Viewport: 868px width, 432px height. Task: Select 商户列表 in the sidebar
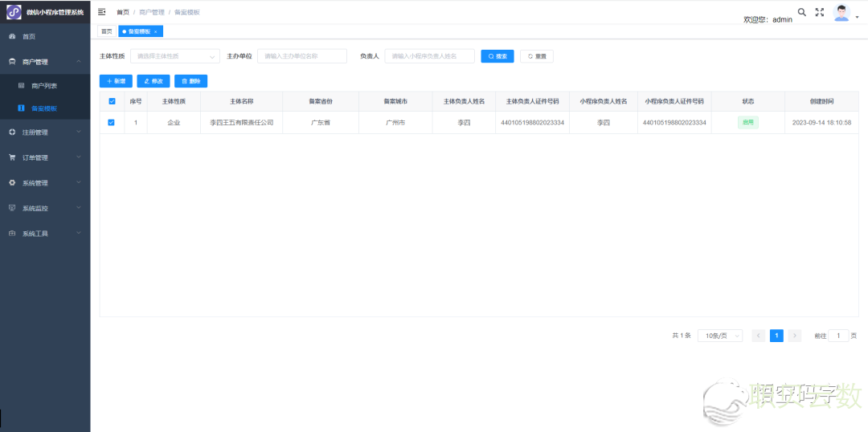pyautogui.click(x=44, y=85)
